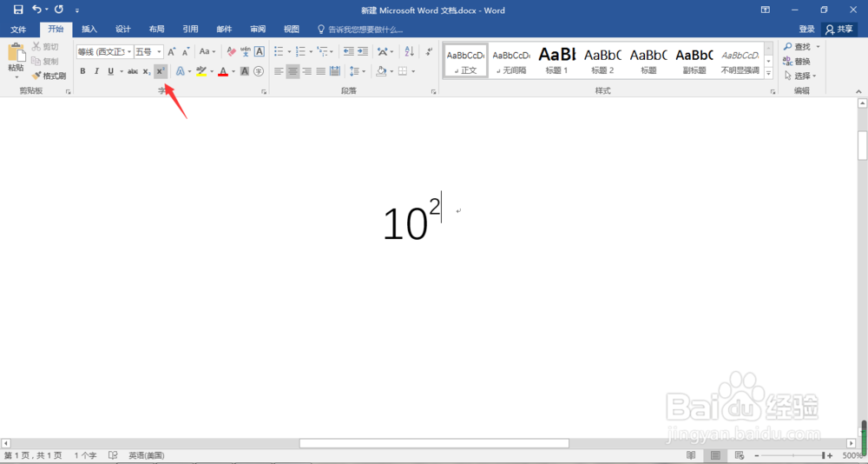
Task: Click the Asian layout icon
Action: click(x=383, y=51)
